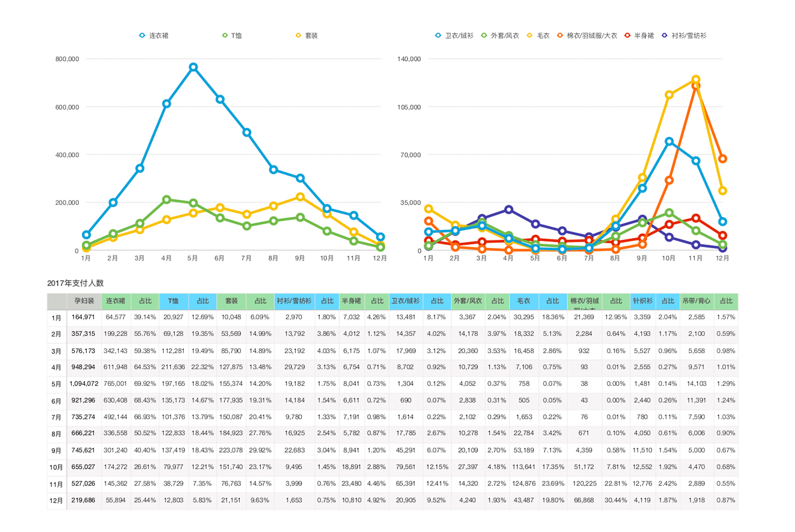This screenshot has height=532, width=795.
Task: Click the 1,094,072 cell in 孕妇装 column
Action: [x=84, y=384]
